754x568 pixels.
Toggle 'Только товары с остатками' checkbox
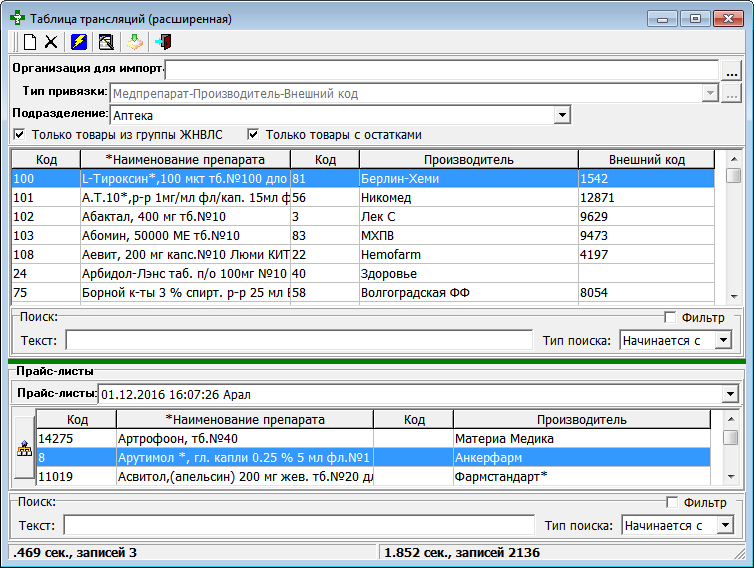tap(253, 135)
